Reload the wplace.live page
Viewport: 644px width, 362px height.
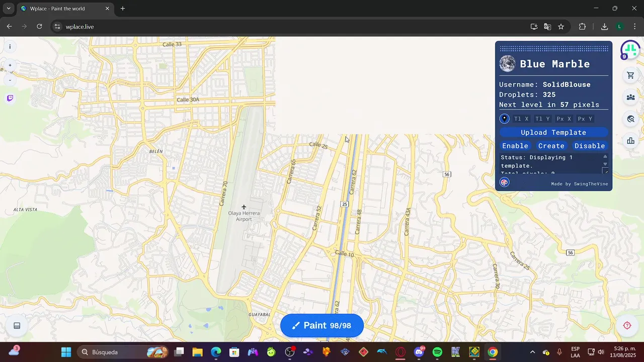tap(39, 27)
